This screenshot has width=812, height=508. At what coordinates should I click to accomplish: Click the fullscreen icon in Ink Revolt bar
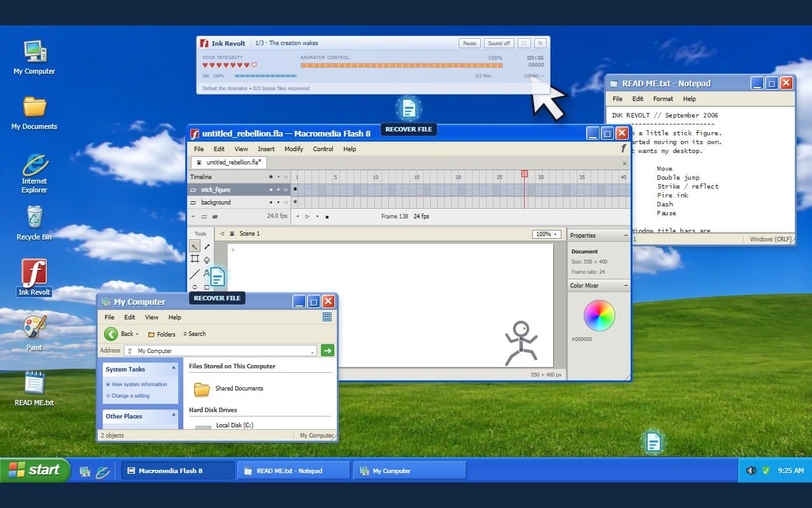[524, 43]
